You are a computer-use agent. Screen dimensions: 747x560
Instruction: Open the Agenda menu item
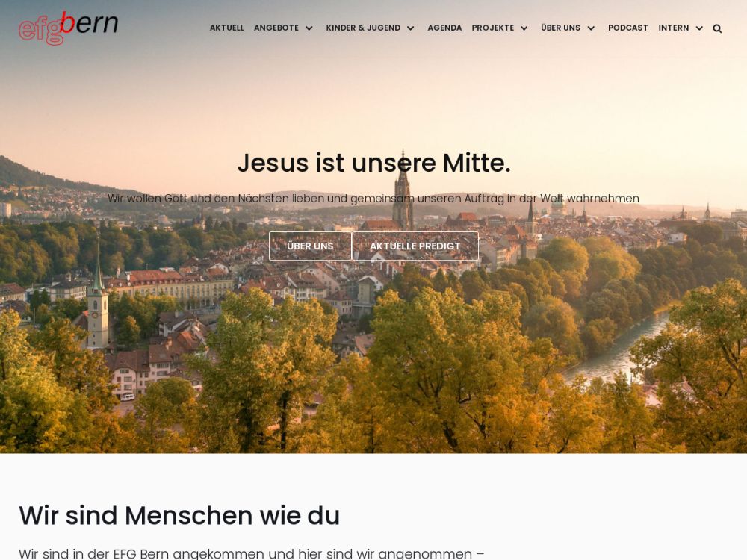[444, 28]
